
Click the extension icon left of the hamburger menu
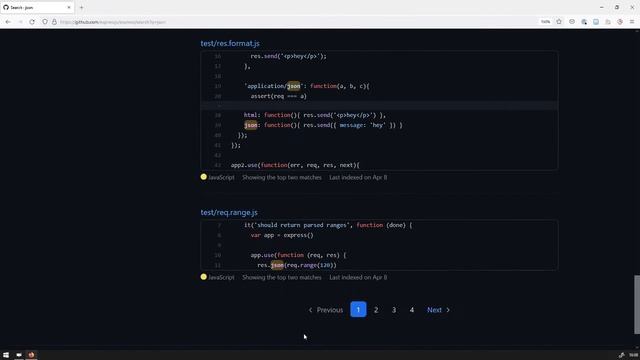point(620,22)
